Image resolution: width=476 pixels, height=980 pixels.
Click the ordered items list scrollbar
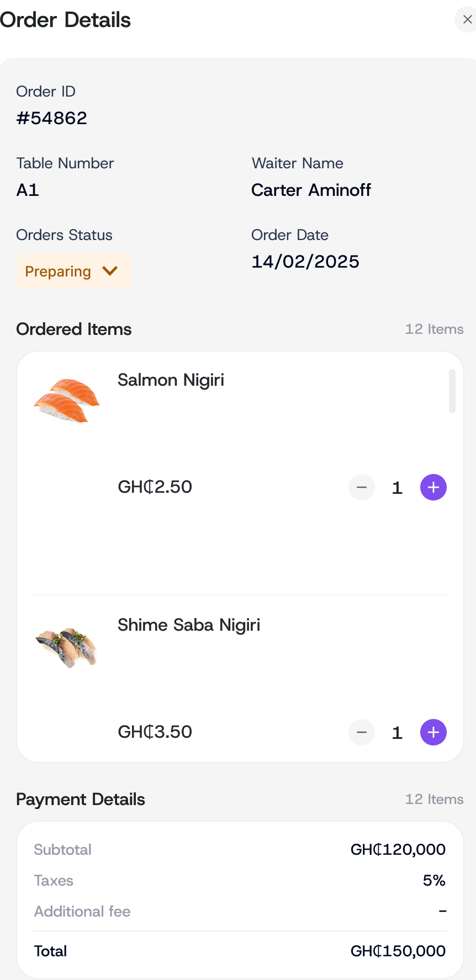[x=452, y=391]
